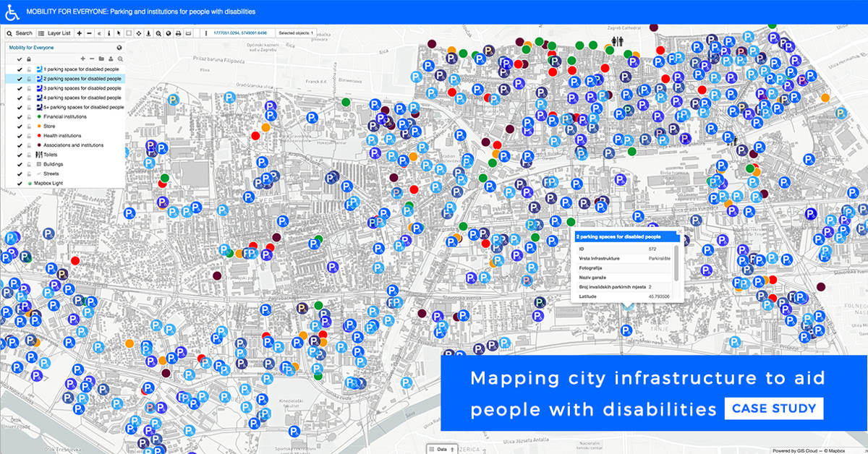
Task: Click the zoom in plus toolbar button
Action: 79,33
